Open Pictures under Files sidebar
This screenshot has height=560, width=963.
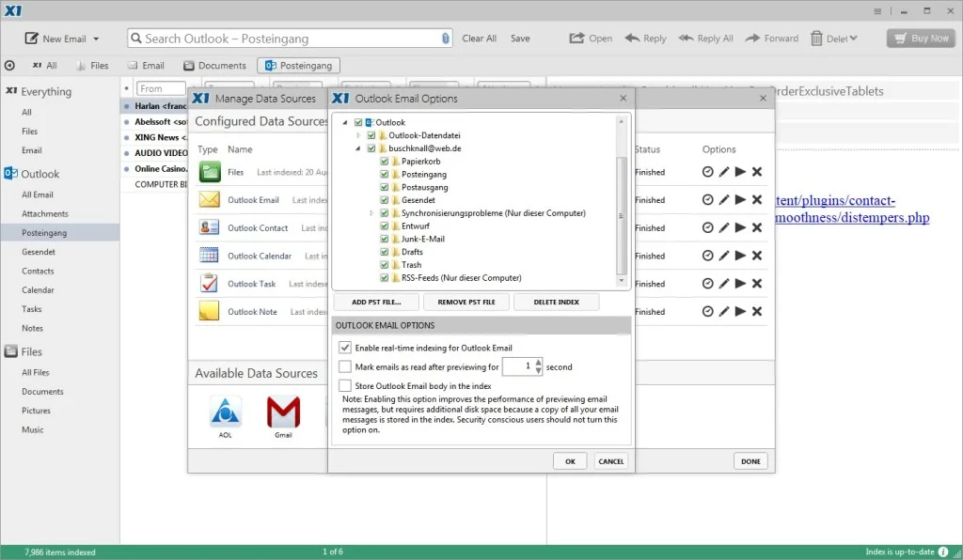(37, 411)
